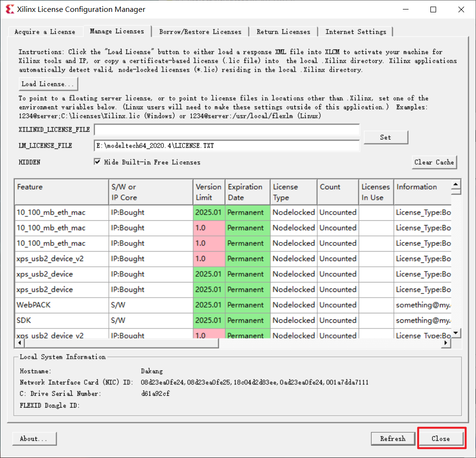Image resolution: width=476 pixels, height=458 pixels.
Task: Click the Set button for the license variables
Action: coord(386,138)
